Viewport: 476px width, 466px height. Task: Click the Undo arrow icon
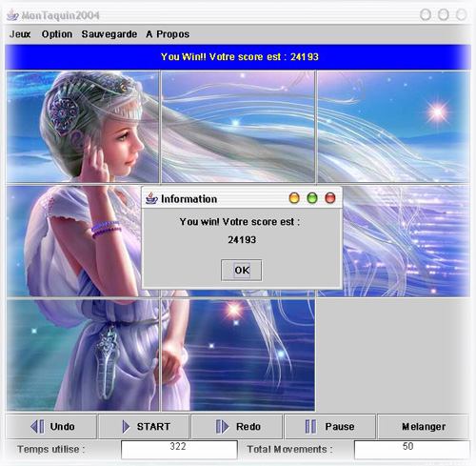point(37,426)
